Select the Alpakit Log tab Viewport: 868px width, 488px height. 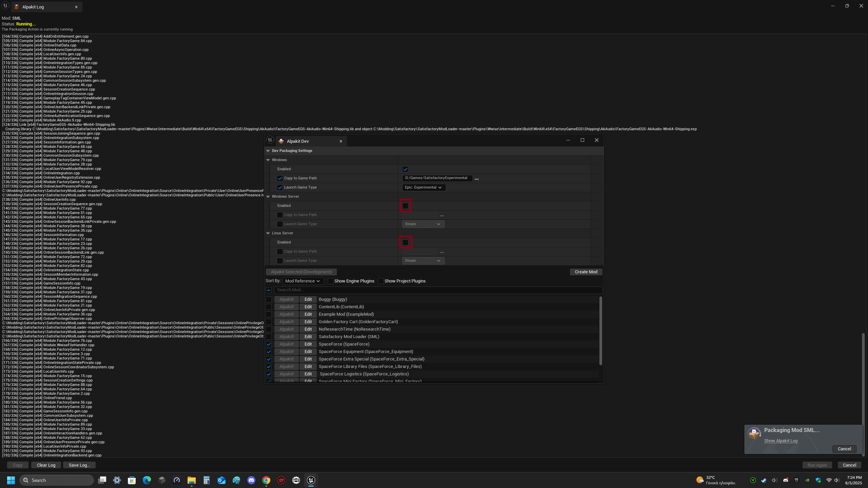coord(33,7)
